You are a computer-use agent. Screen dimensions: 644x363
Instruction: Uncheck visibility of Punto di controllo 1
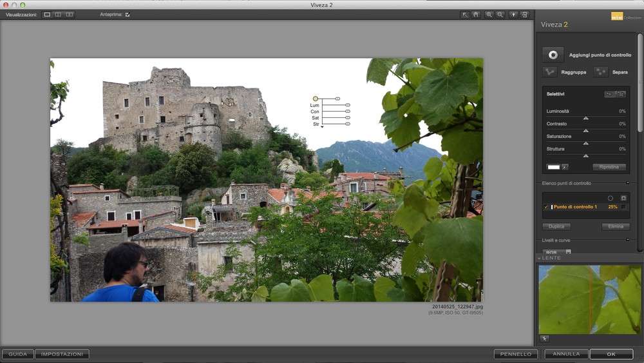point(546,207)
